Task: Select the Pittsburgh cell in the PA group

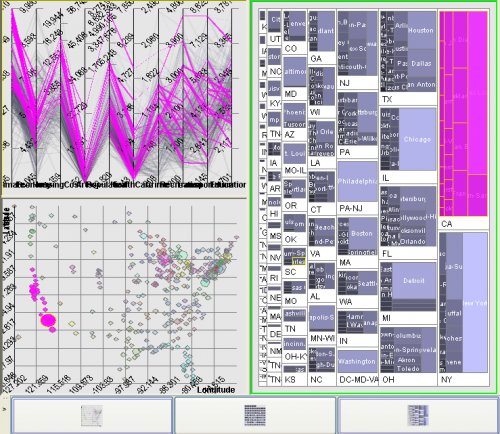Action: pyautogui.click(x=367, y=113)
